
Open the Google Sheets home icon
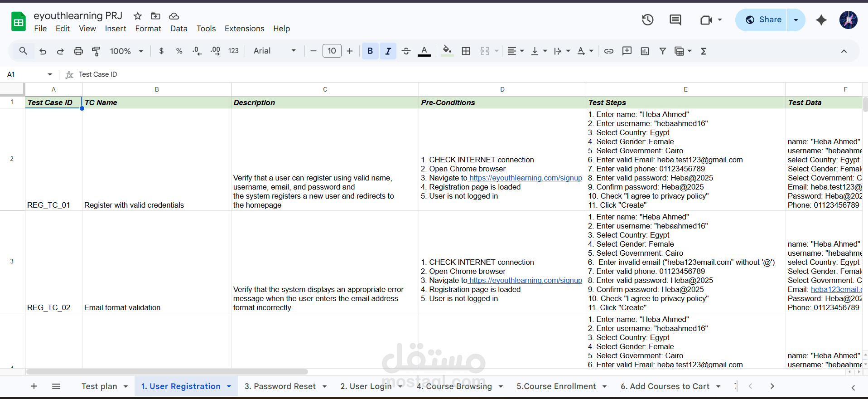coord(19,21)
